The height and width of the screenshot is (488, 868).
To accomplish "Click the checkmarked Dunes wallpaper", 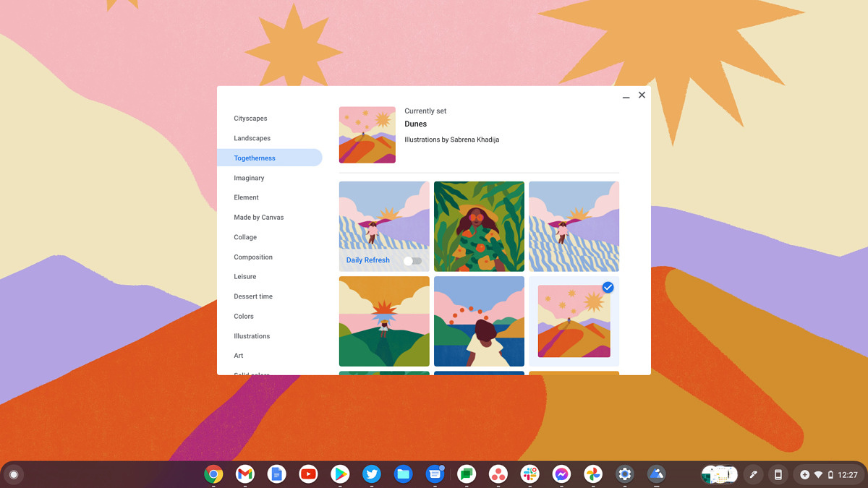I will click(574, 321).
